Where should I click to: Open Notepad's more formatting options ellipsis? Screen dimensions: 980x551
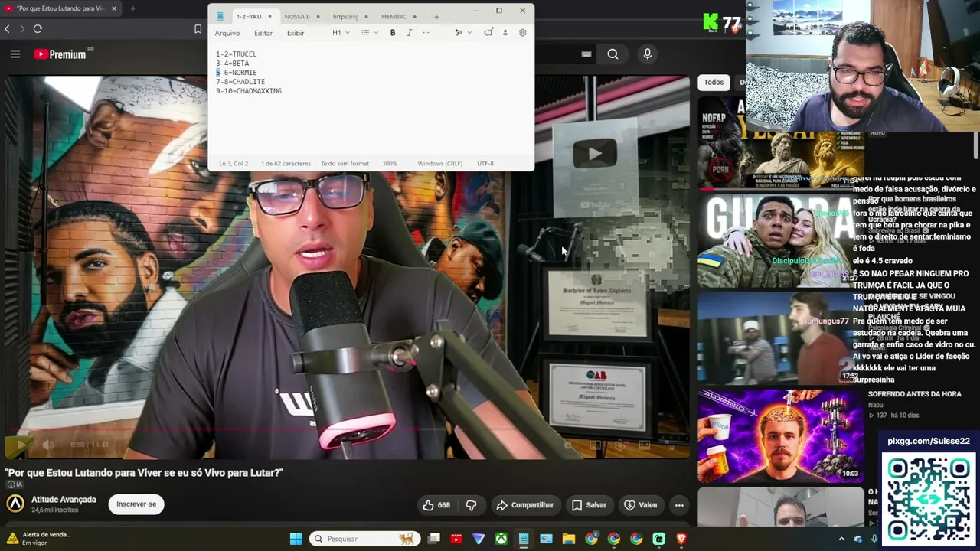(x=426, y=33)
